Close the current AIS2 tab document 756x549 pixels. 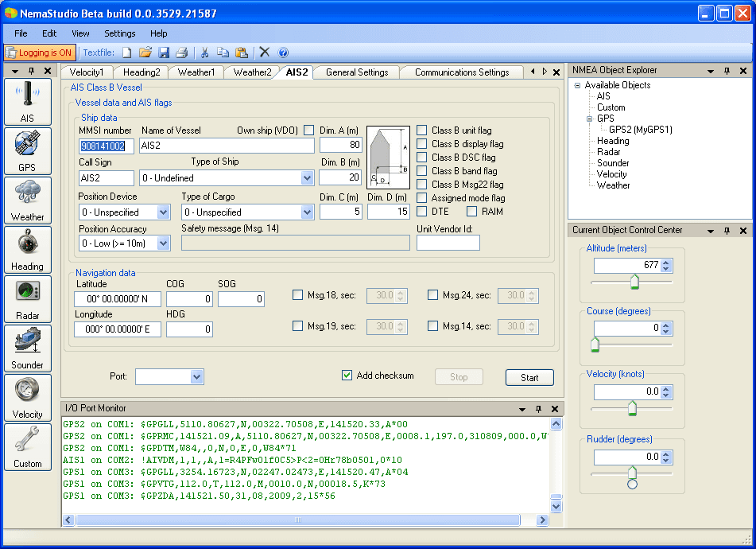[x=556, y=72]
